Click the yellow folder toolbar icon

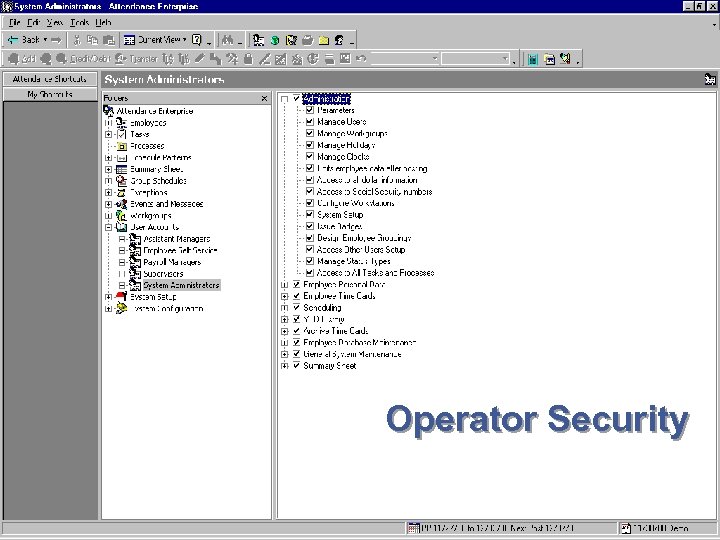tap(324, 40)
